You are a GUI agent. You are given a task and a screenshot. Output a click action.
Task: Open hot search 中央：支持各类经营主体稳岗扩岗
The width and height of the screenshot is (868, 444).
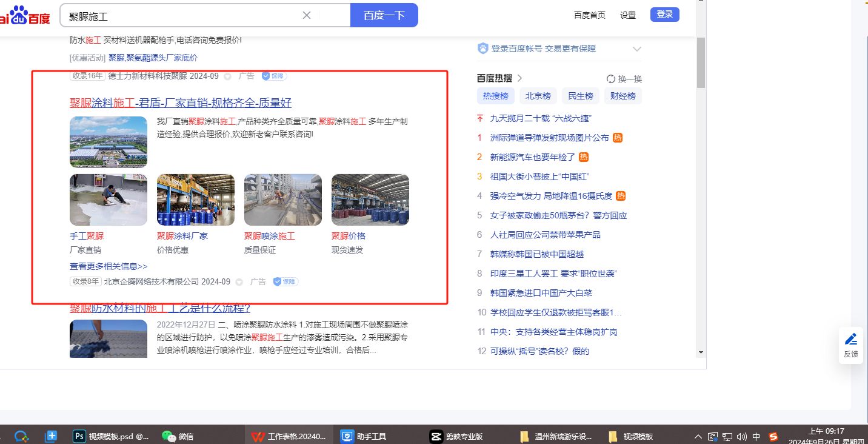tap(554, 332)
